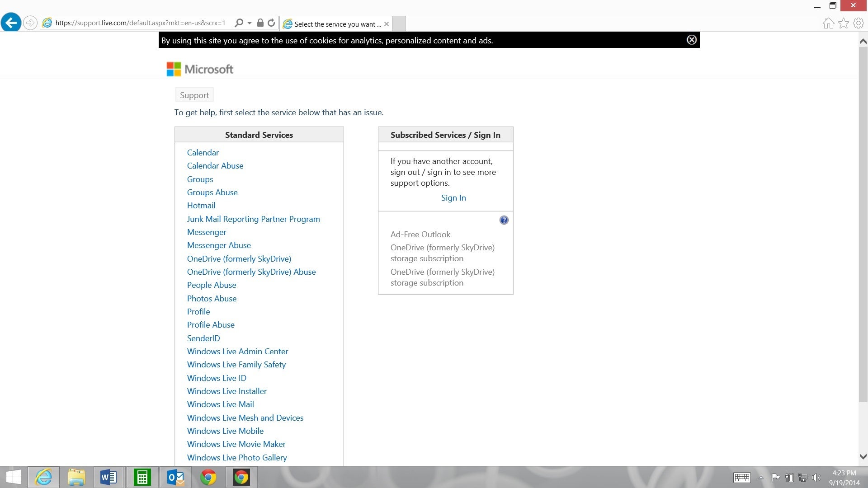Screen dimensions: 868x488
Task: Select the Photos Abuse link
Action: (212, 299)
